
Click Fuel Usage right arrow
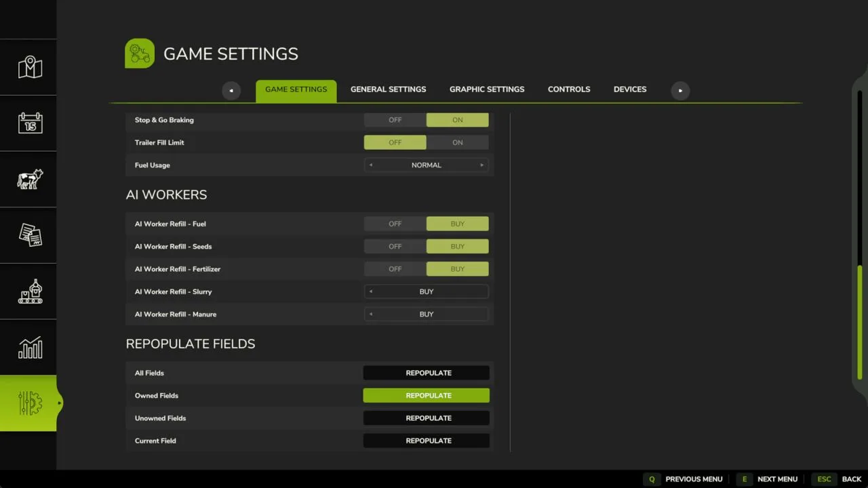click(x=482, y=165)
